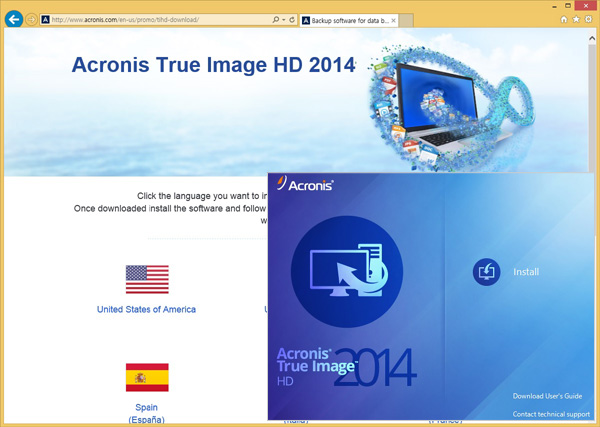This screenshot has height=427, width=600.
Task: Click the Acronis logo in installer window
Action: click(x=305, y=184)
